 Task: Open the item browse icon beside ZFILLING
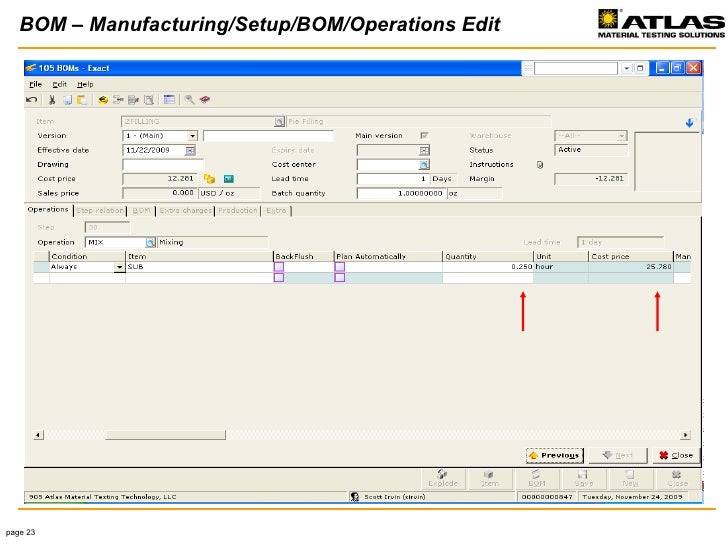[279, 122]
